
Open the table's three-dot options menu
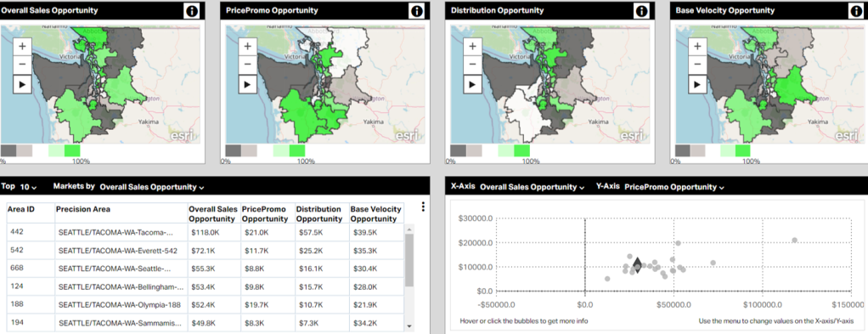[x=423, y=207]
